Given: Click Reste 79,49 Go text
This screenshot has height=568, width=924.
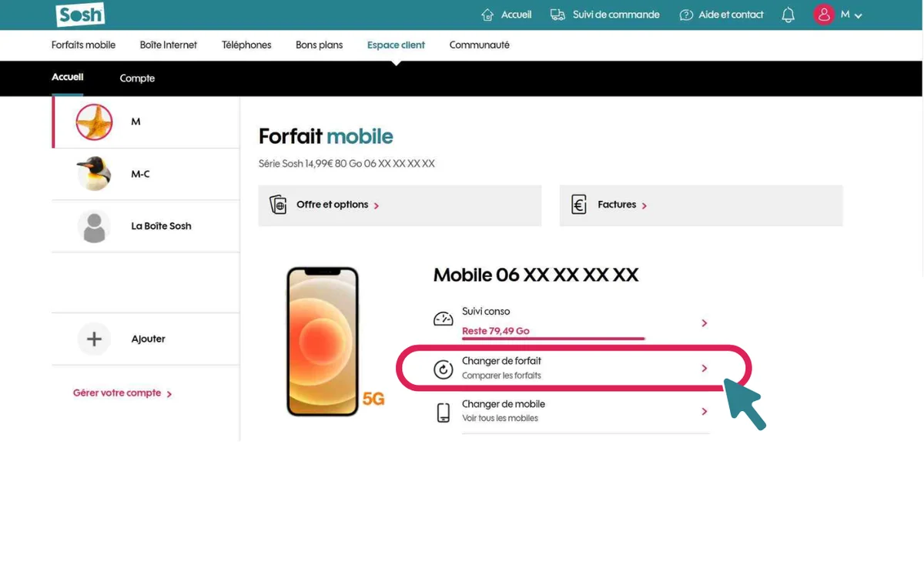Looking at the screenshot, I should pyautogui.click(x=496, y=331).
